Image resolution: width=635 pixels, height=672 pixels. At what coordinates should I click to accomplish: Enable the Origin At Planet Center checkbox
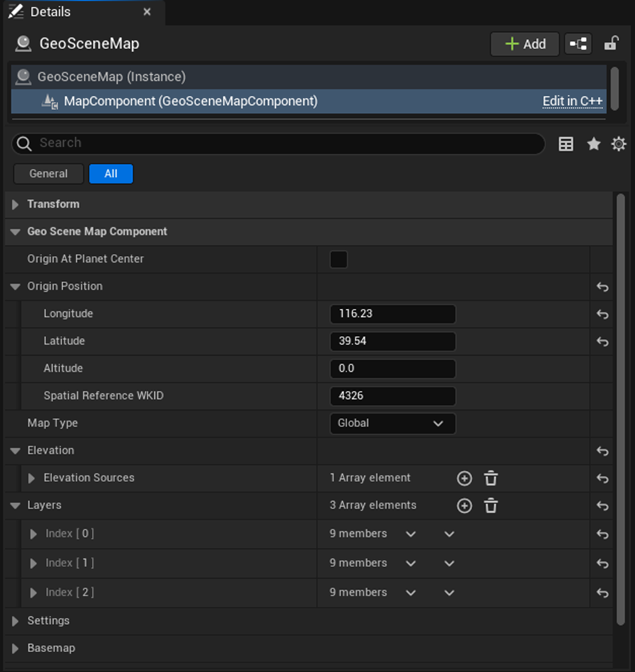click(338, 259)
